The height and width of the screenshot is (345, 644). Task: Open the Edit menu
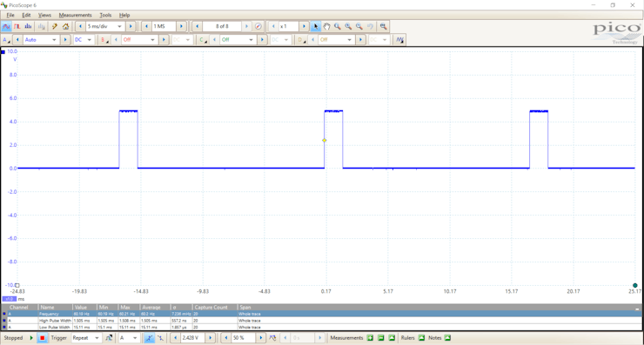[26, 15]
